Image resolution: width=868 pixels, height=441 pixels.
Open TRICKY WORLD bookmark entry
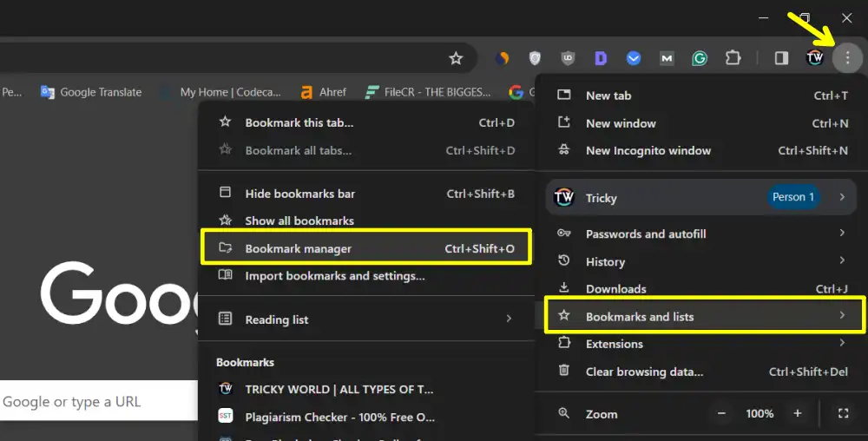pyautogui.click(x=366, y=390)
